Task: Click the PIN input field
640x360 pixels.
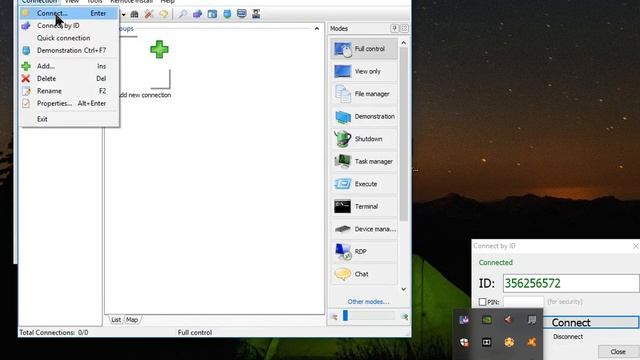Action: click(523, 302)
